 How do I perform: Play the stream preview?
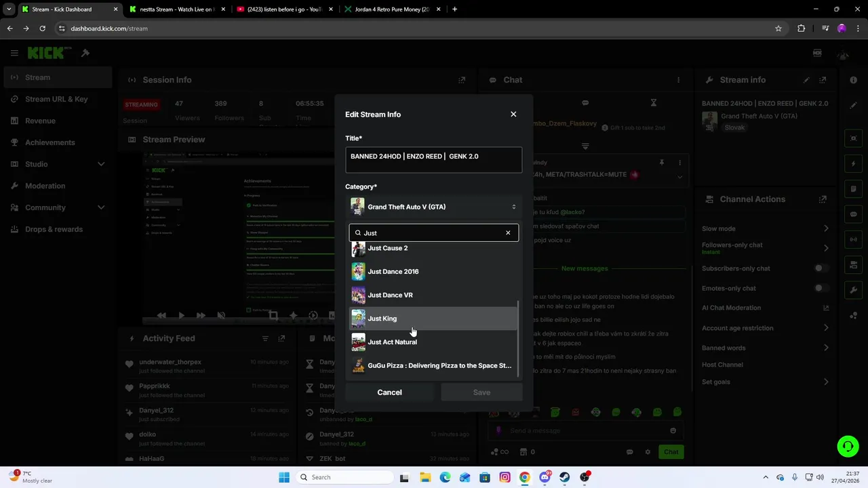click(x=181, y=315)
